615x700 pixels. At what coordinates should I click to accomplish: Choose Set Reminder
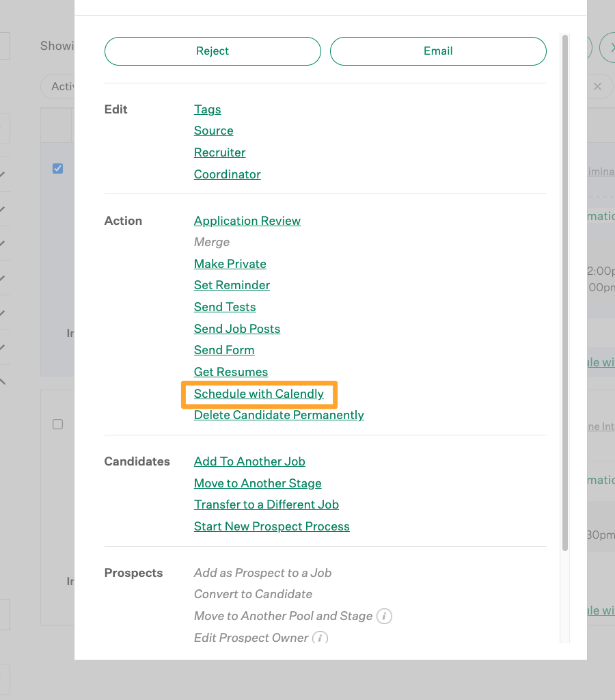tap(232, 285)
